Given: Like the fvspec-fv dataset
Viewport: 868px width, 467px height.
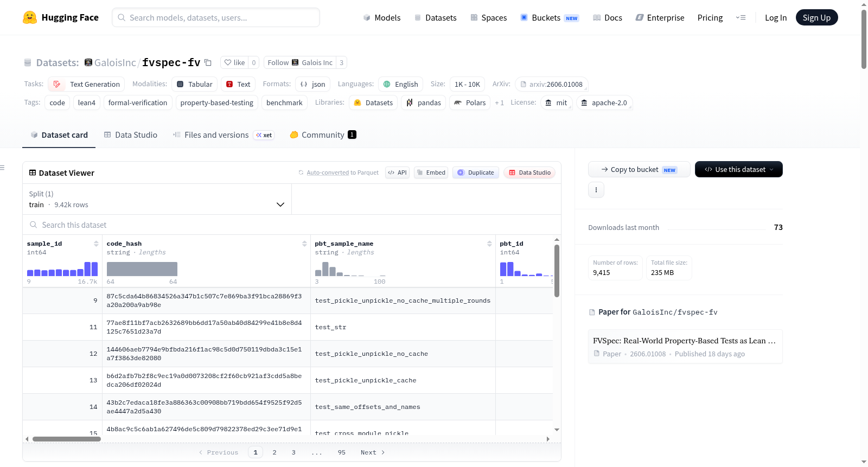Looking at the screenshot, I should tap(235, 62).
